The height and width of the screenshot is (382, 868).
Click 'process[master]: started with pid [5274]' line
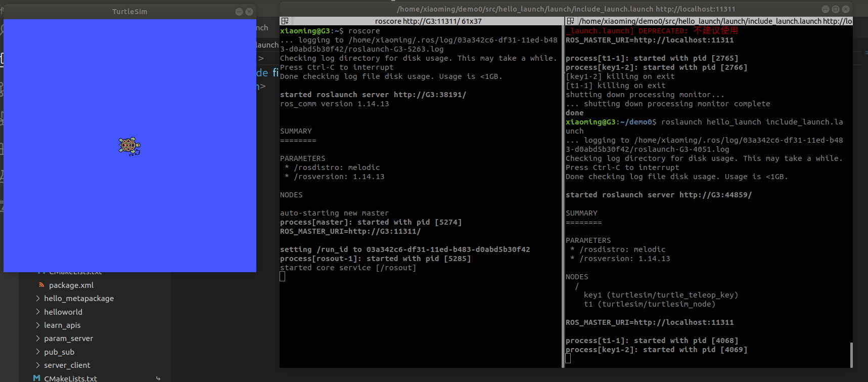click(371, 222)
